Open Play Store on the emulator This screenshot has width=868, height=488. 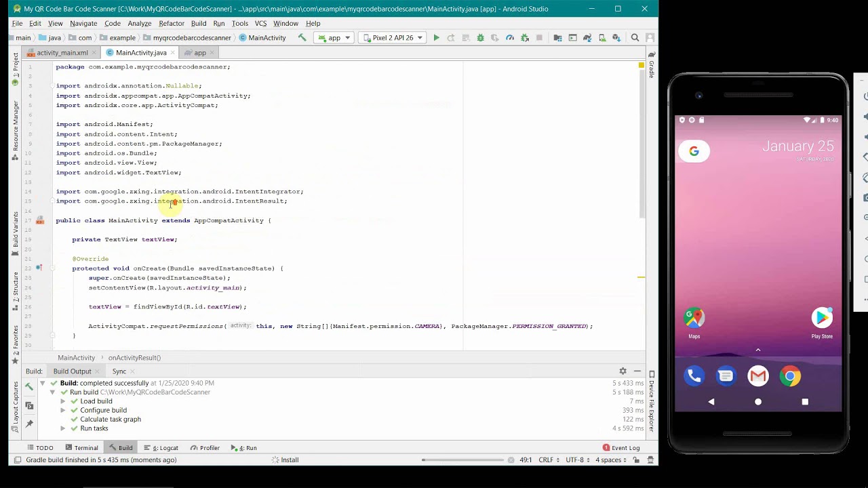point(822,321)
